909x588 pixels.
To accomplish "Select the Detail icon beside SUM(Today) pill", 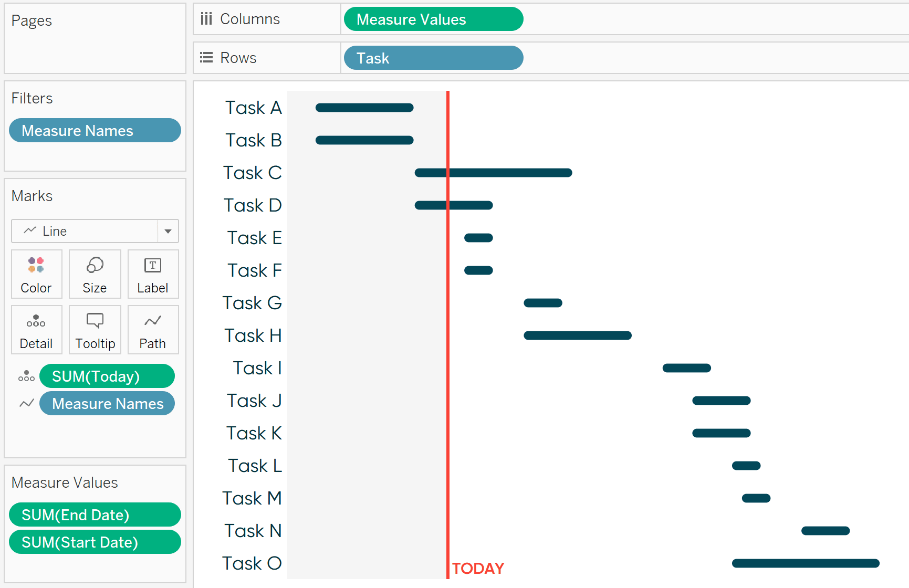I will point(26,376).
